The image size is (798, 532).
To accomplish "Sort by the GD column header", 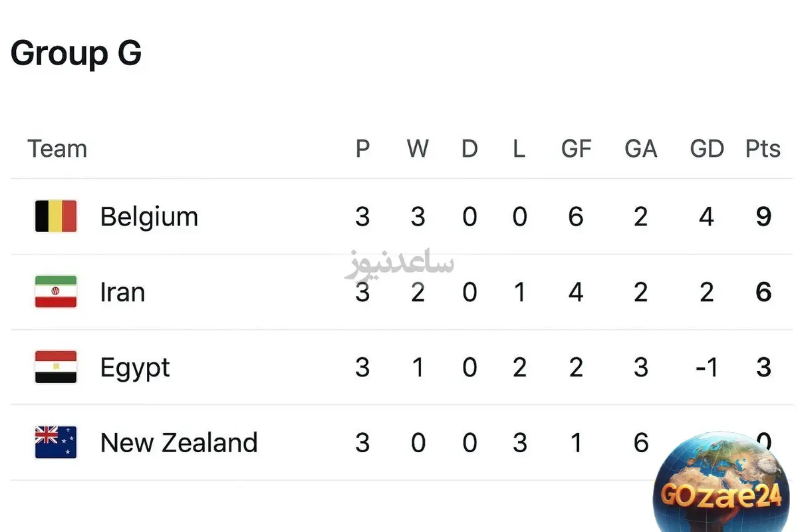I will (706, 149).
